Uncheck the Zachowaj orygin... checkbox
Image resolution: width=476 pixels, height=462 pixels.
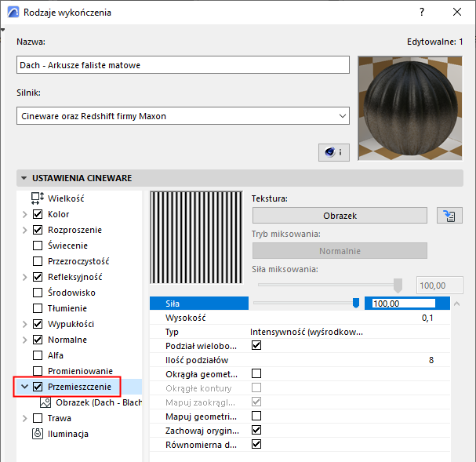coord(256,430)
